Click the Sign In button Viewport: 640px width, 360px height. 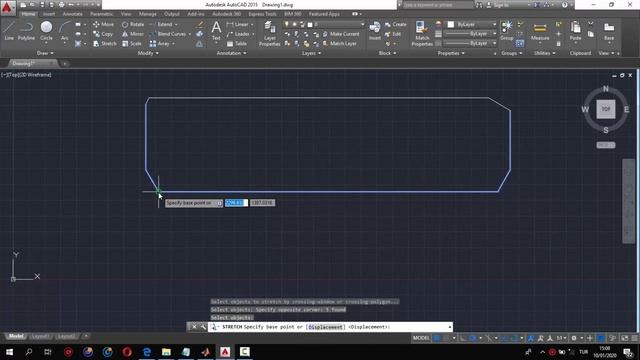pyautogui.click(x=497, y=5)
